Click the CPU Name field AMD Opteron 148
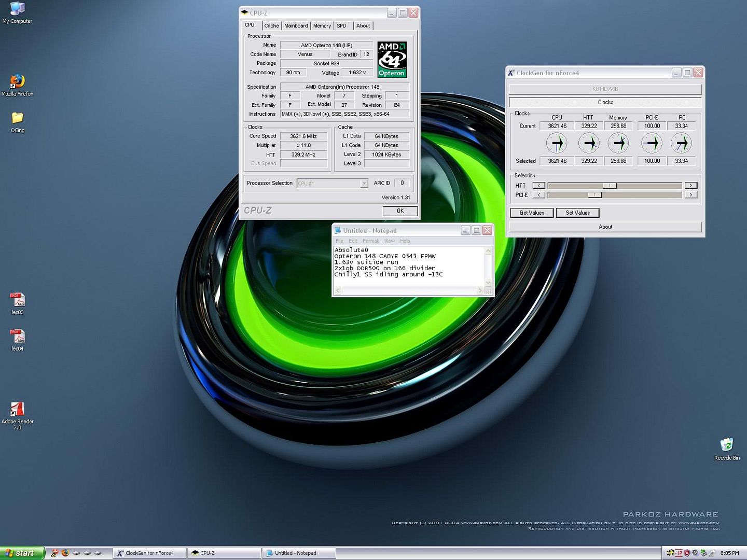Image resolution: width=747 pixels, height=560 pixels. pyautogui.click(x=326, y=45)
